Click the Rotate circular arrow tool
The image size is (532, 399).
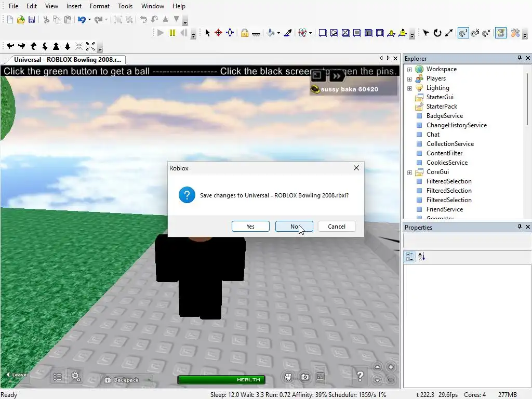(437, 33)
